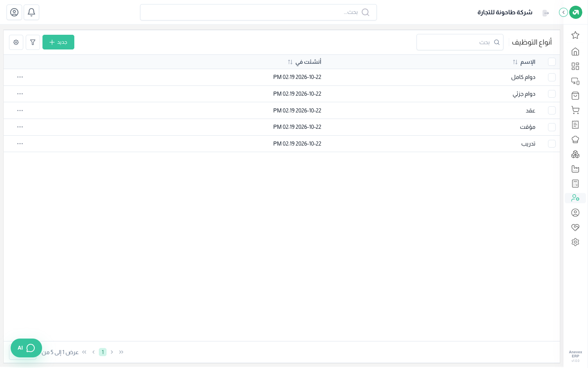Open actions menu for تدريب row
The height and width of the screenshot is (368, 588).
(20, 144)
